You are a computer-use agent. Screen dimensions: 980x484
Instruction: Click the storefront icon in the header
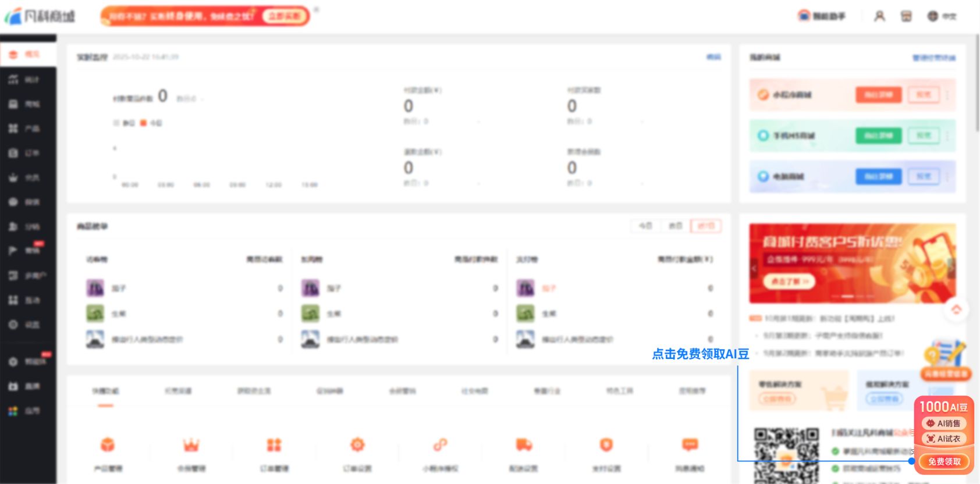tap(906, 16)
